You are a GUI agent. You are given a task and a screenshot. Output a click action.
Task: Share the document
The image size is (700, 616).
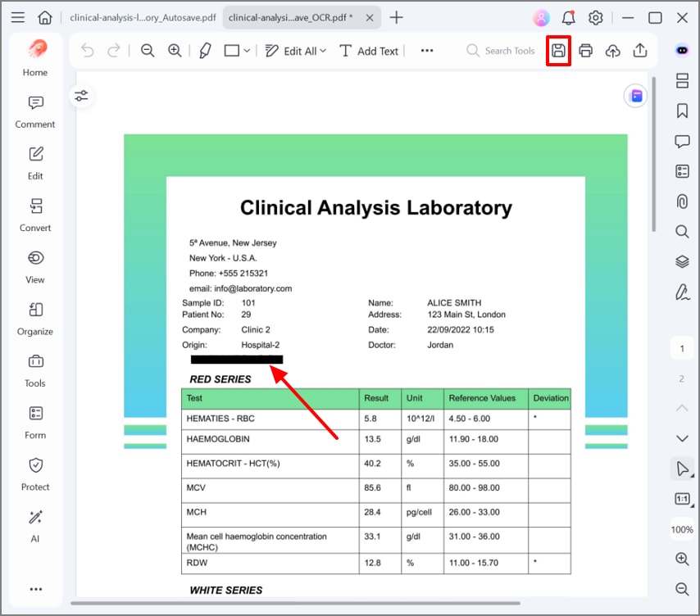pos(639,51)
